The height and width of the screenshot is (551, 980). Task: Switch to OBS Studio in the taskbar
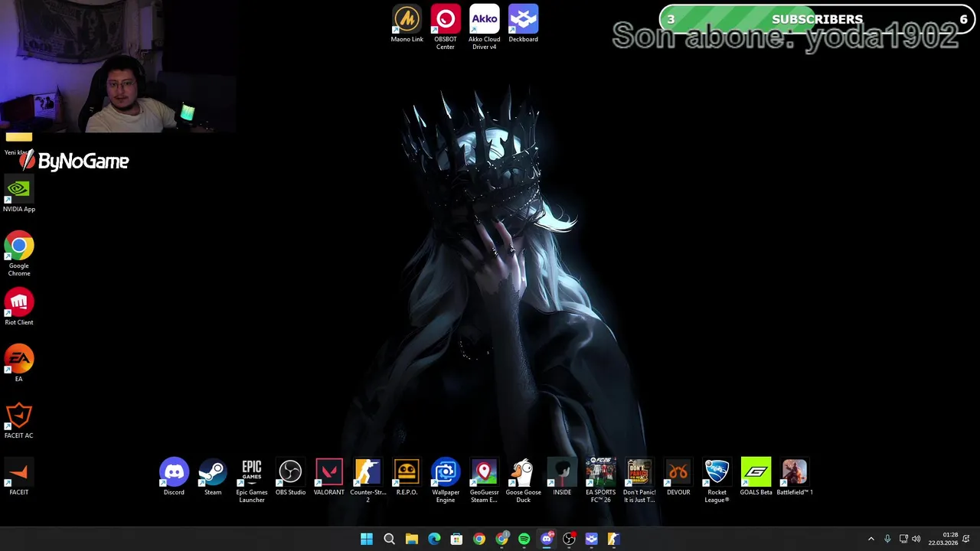(569, 539)
